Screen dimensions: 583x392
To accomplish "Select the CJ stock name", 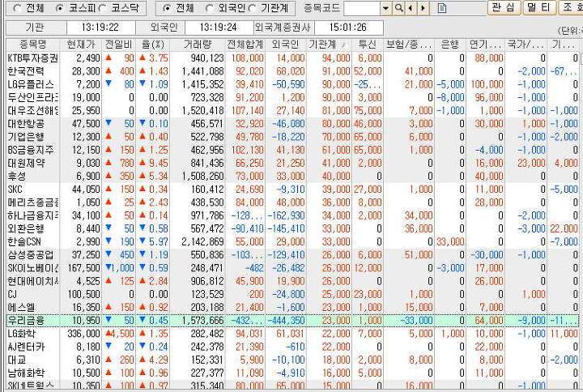I will [x=12, y=294].
